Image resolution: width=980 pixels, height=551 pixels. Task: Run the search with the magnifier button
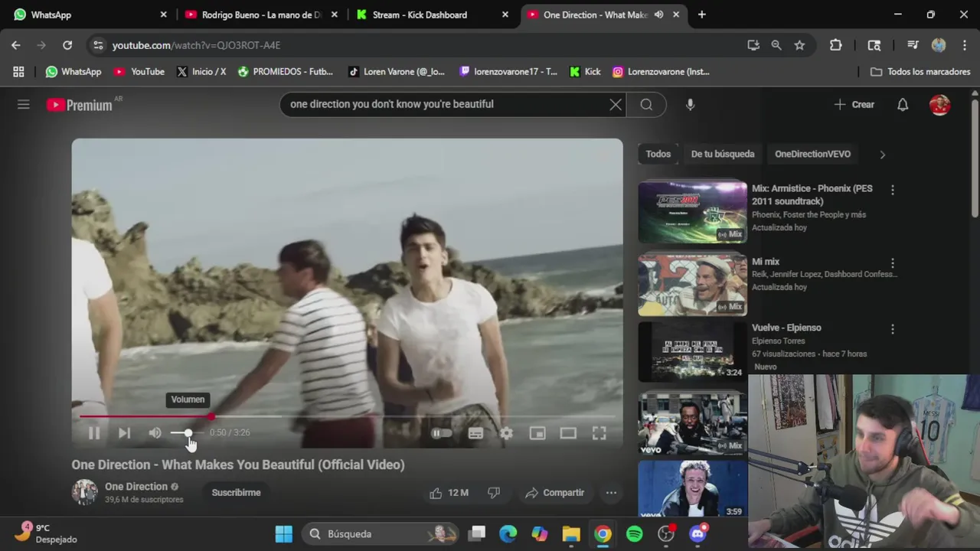(646, 104)
